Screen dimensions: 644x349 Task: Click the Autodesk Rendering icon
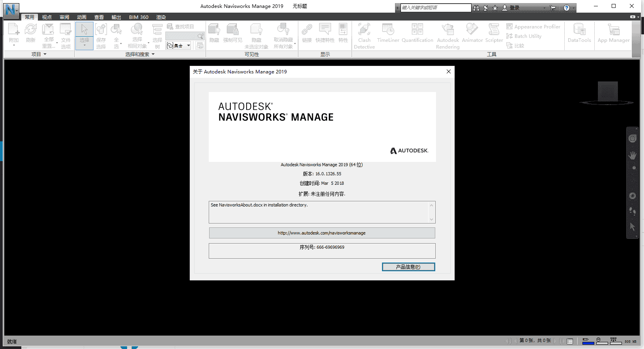pyautogui.click(x=447, y=36)
